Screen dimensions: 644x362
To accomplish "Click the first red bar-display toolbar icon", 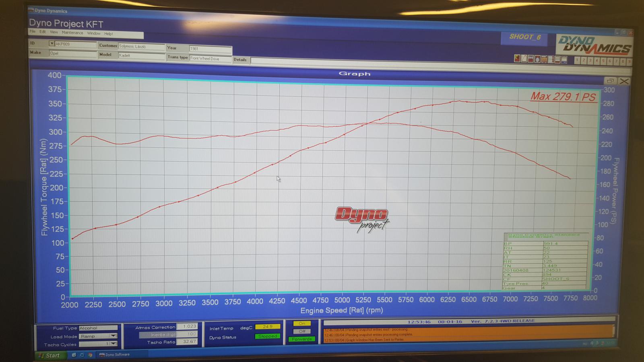I will click(x=517, y=59).
